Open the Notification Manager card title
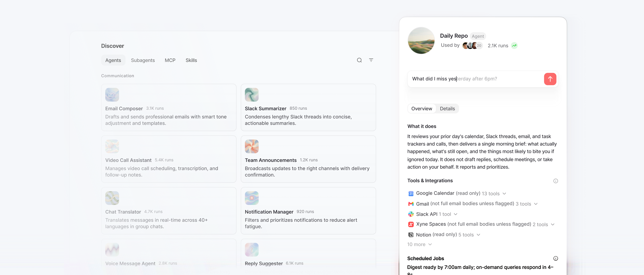Viewport: 644px width, 275px height. [269, 212]
